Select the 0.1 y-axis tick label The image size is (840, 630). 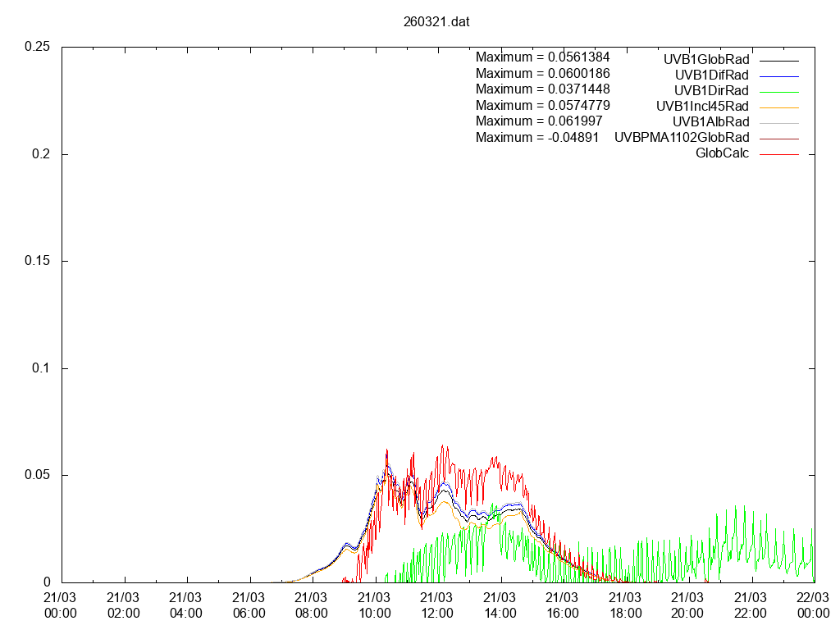click(x=42, y=368)
